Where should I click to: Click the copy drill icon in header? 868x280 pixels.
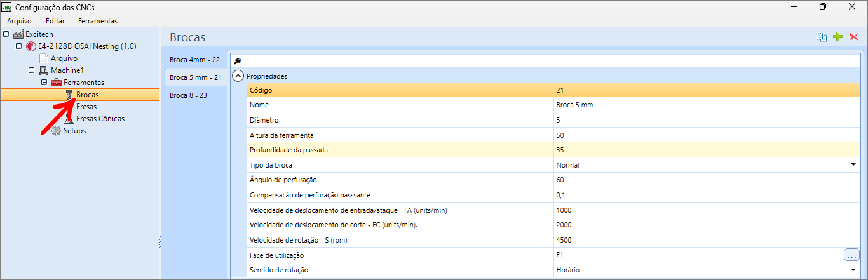(822, 37)
